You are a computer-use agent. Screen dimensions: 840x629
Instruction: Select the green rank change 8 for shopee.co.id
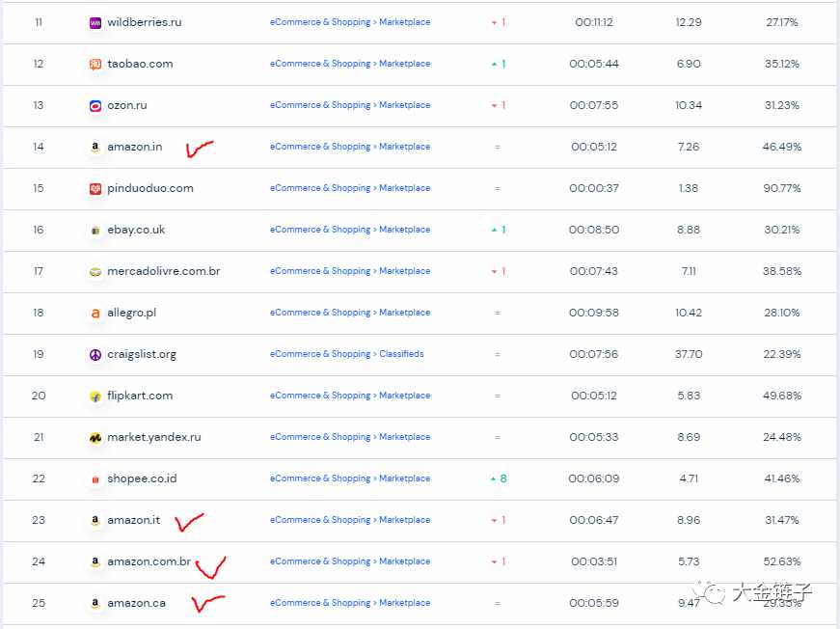click(x=503, y=479)
